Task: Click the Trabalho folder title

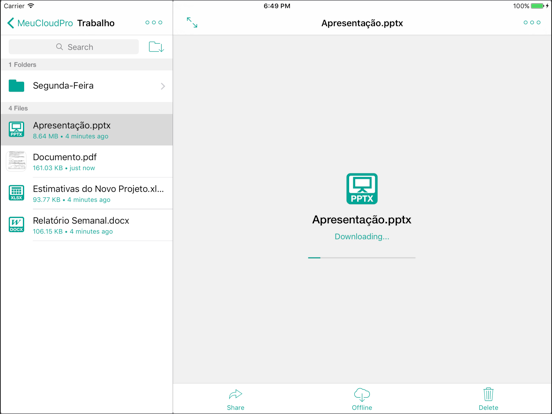Action: [96, 23]
